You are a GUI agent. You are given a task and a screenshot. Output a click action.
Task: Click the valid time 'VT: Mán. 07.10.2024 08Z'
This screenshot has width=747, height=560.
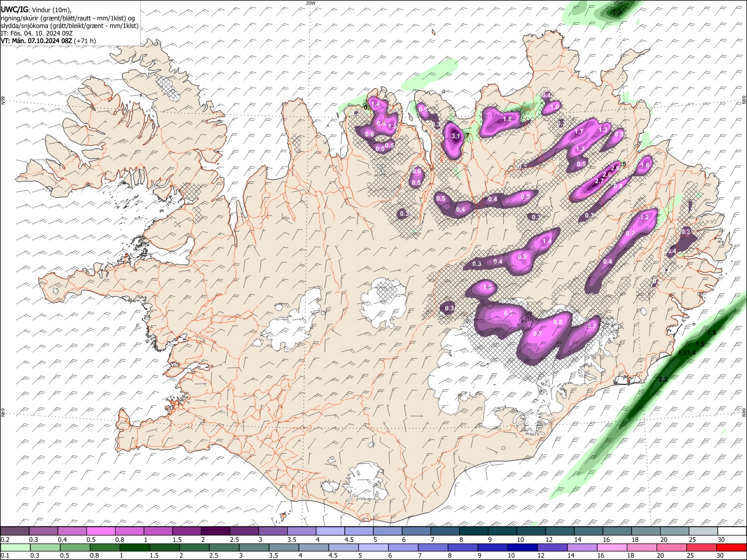pos(36,41)
